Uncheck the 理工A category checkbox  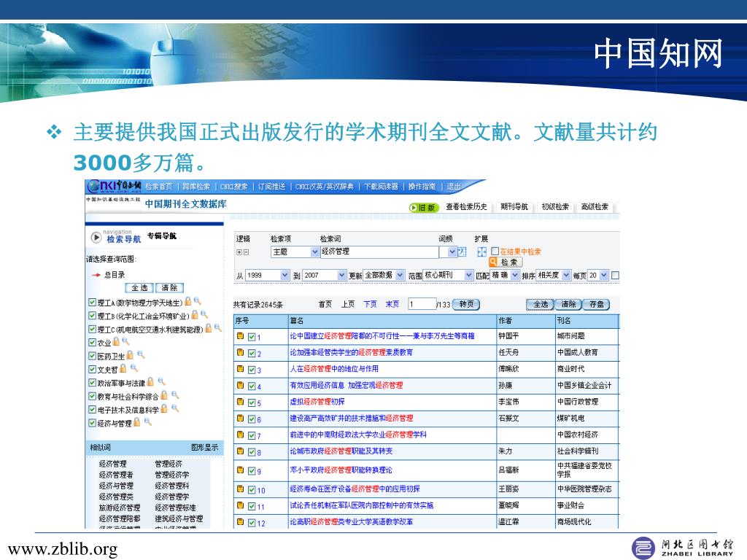click(93, 302)
